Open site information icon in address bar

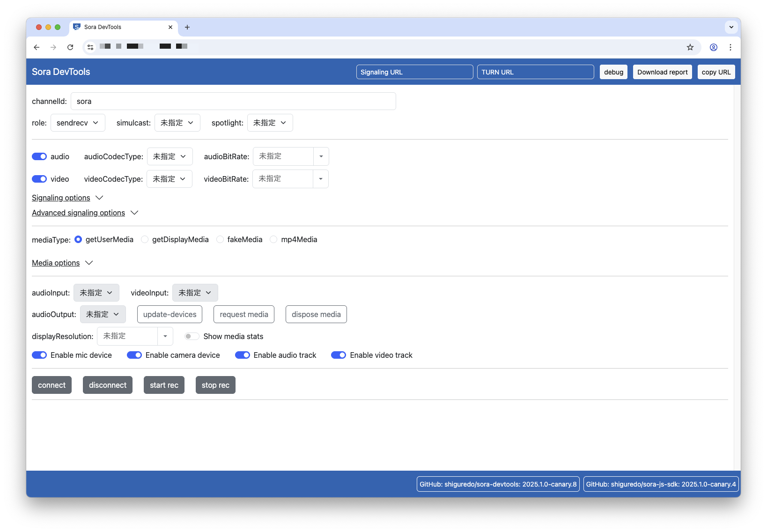click(x=90, y=47)
